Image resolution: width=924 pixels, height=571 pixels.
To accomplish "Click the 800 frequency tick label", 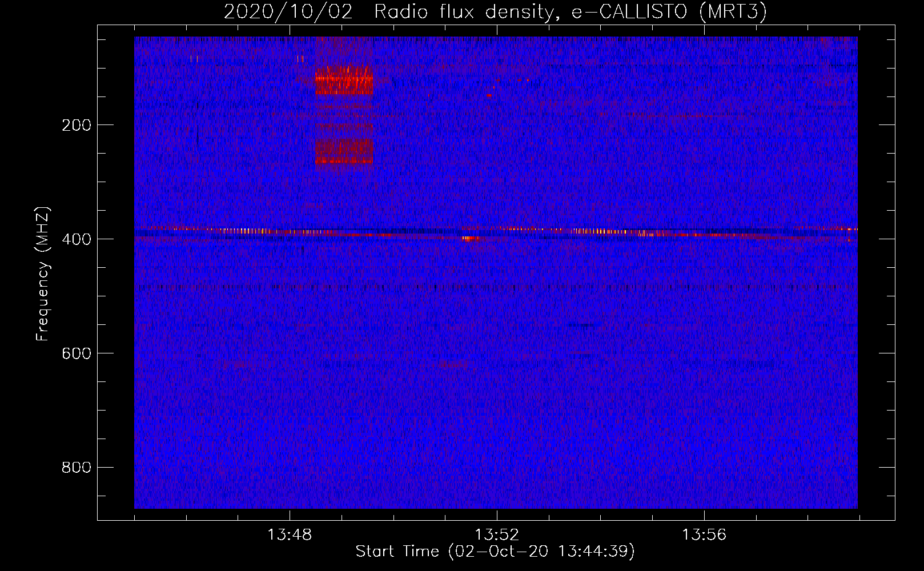I will (77, 468).
